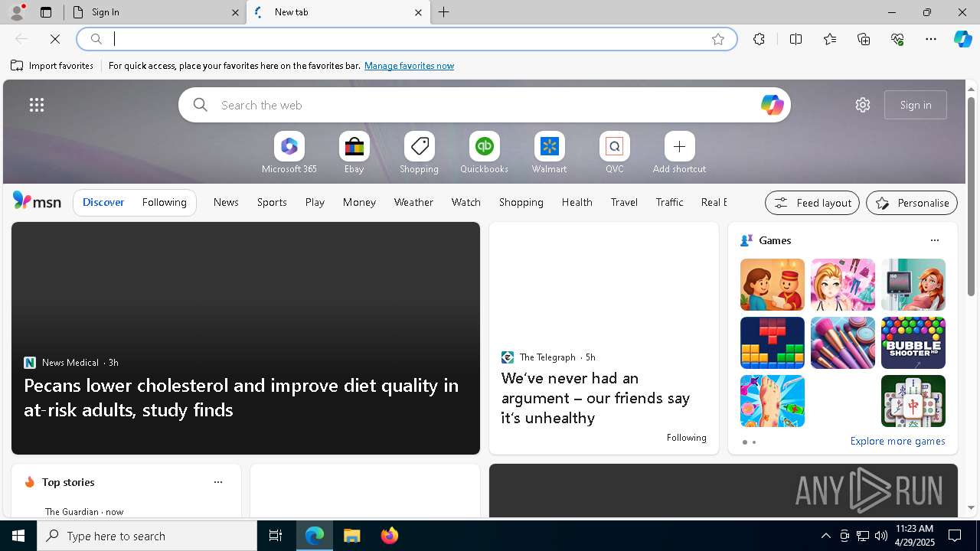The height and width of the screenshot is (551, 980).
Task: Add this page to favorites star
Action: pyautogui.click(x=718, y=39)
